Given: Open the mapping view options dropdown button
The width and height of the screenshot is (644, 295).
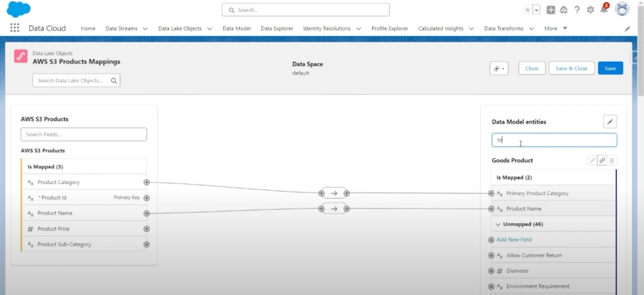Looking at the screenshot, I should tap(499, 68).
